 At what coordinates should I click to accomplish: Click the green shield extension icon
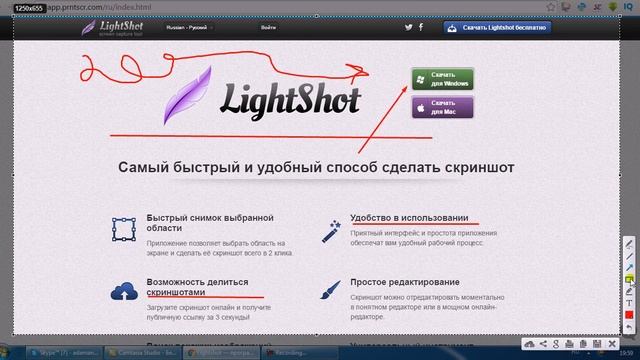pyautogui.click(x=613, y=7)
